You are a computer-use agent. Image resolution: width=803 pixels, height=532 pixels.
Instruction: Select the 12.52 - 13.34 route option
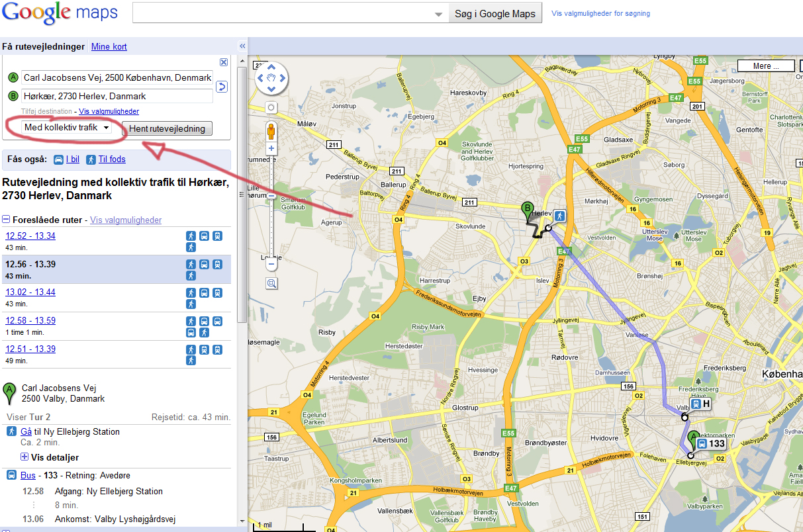[30, 236]
